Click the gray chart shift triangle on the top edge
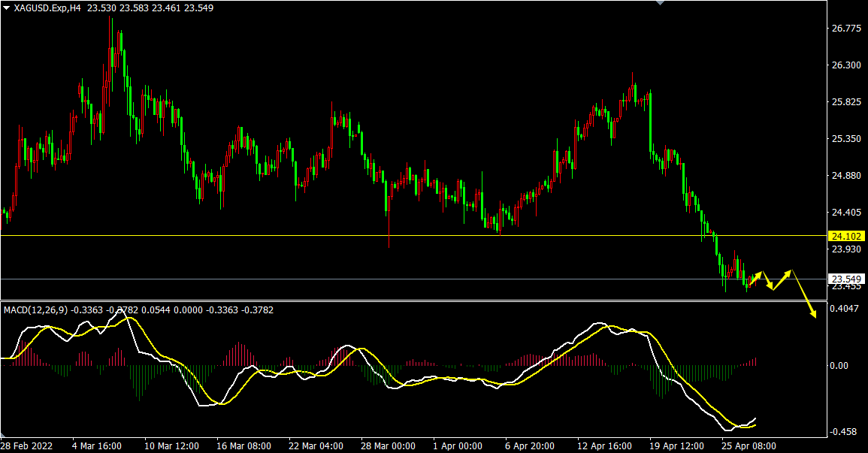The image size is (868, 453). point(661,3)
